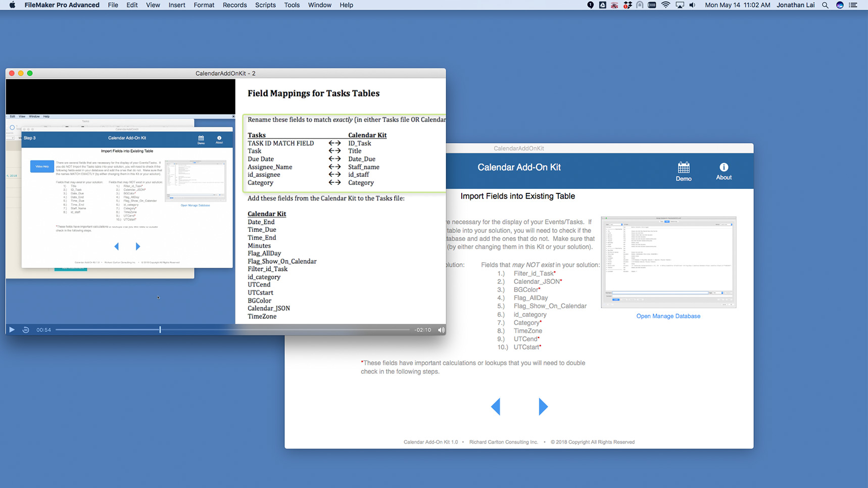Click the red spinning-top menu bar icon

tap(614, 5)
